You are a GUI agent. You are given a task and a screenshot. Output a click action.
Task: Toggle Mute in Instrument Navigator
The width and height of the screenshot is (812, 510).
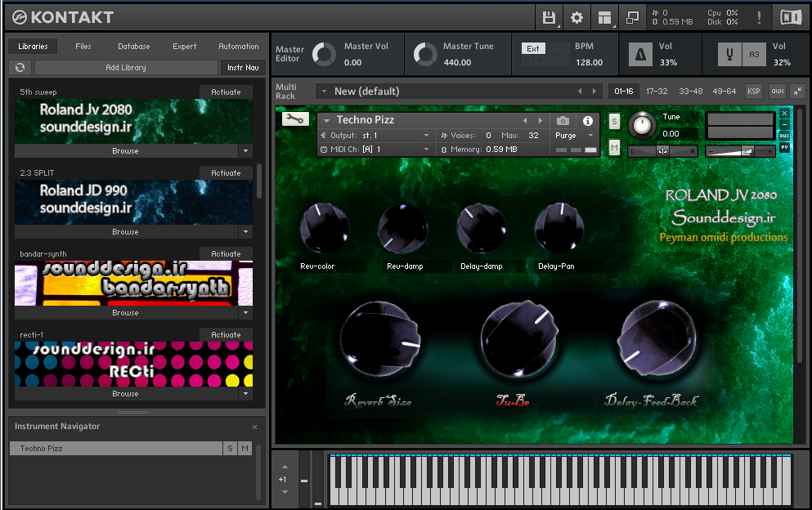tap(245, 449)
